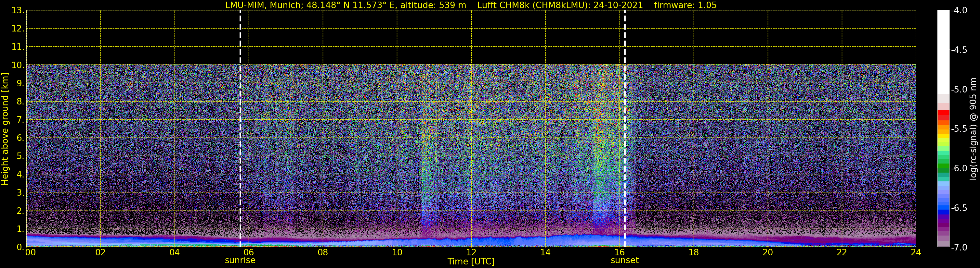Click the '11.' tick on the height axis
Image resolution: width=980 pixels, height=268 pixels.
click(x=18, y=47)
